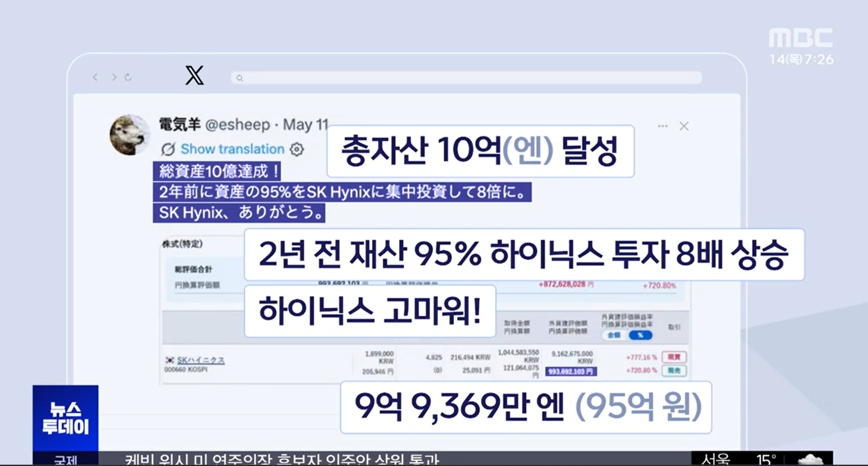Reload the page with the refresh icon
This screenshot has height=466, width=868.
(x=128, y=78)
